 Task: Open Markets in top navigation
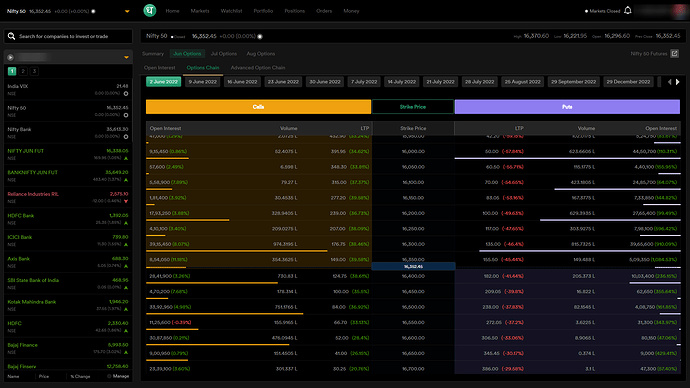[x=200, y=11]
